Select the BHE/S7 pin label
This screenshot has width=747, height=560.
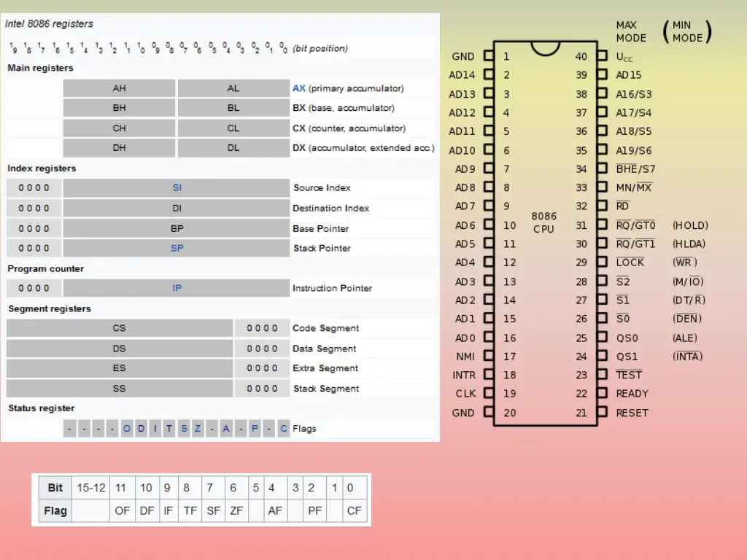point(635,169)
